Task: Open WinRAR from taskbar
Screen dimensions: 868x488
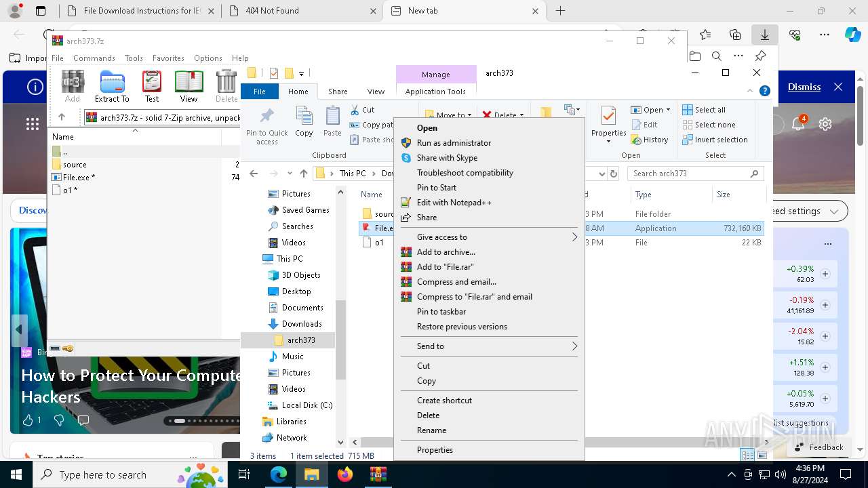Action: (378, 474)
